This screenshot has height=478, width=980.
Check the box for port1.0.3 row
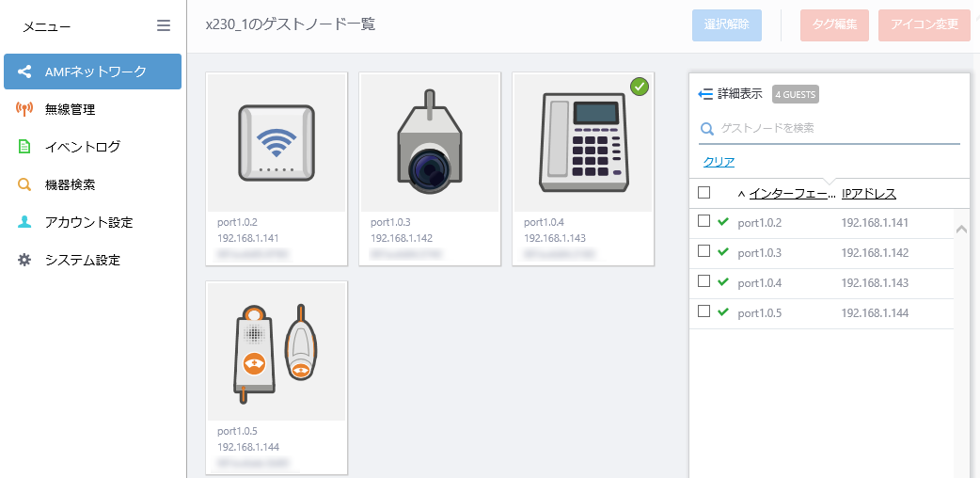tap(703, 251)
